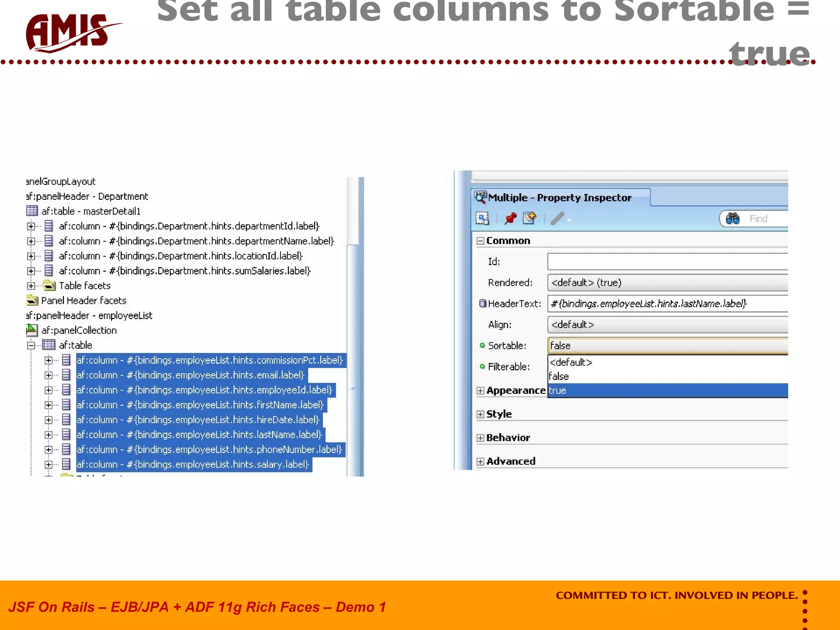
Task: Click the af:panelCollection icon
Action: coord(32,330)
